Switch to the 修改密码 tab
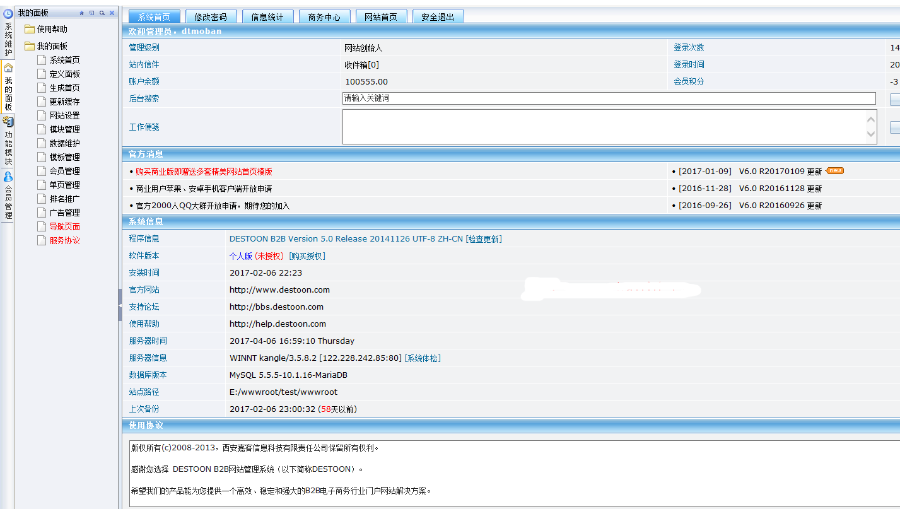Screen dimensions: 900x509 211,17
